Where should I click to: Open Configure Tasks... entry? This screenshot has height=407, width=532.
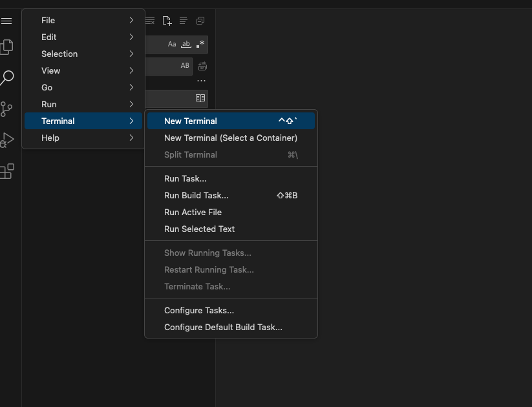(231, 310)
